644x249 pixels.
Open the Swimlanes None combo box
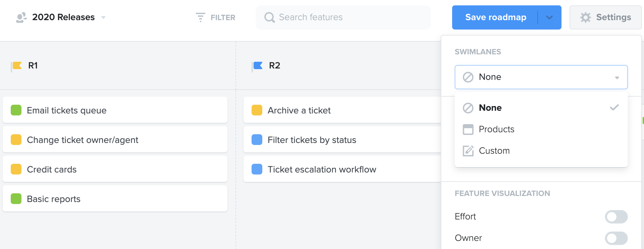(x=541, y=77)
